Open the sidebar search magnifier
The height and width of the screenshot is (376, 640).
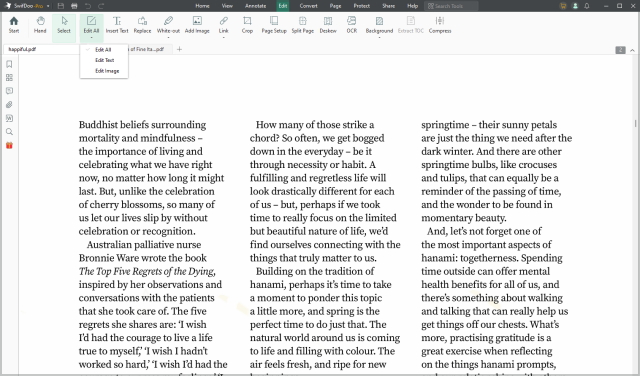(x=9, y=132)
